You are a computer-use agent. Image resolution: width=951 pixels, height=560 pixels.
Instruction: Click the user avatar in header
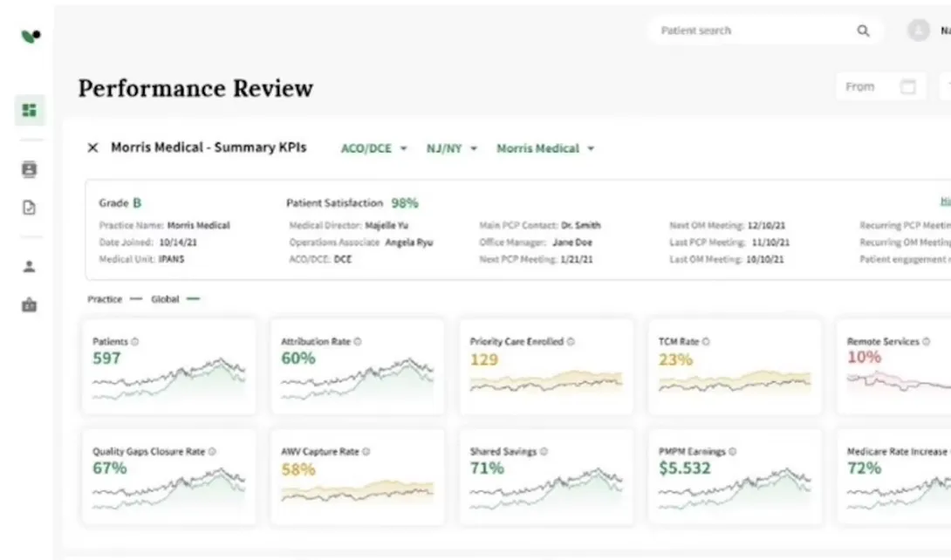[918, 31]
